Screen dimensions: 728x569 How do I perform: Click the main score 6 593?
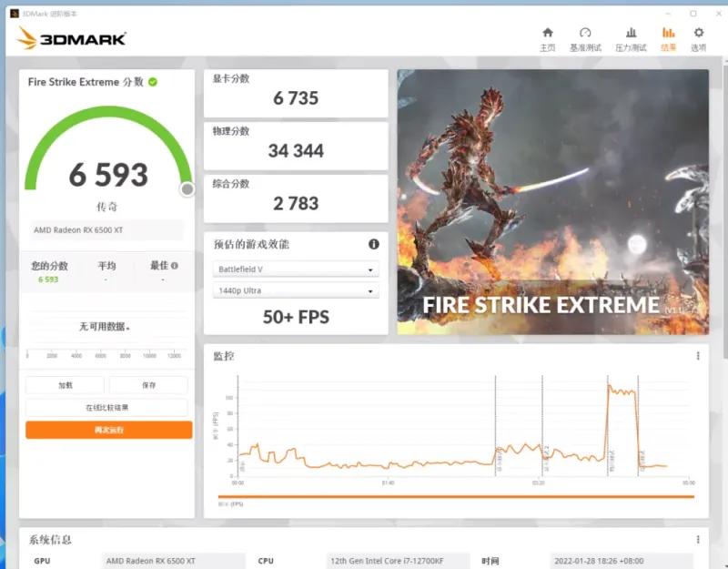coord(108,175)
